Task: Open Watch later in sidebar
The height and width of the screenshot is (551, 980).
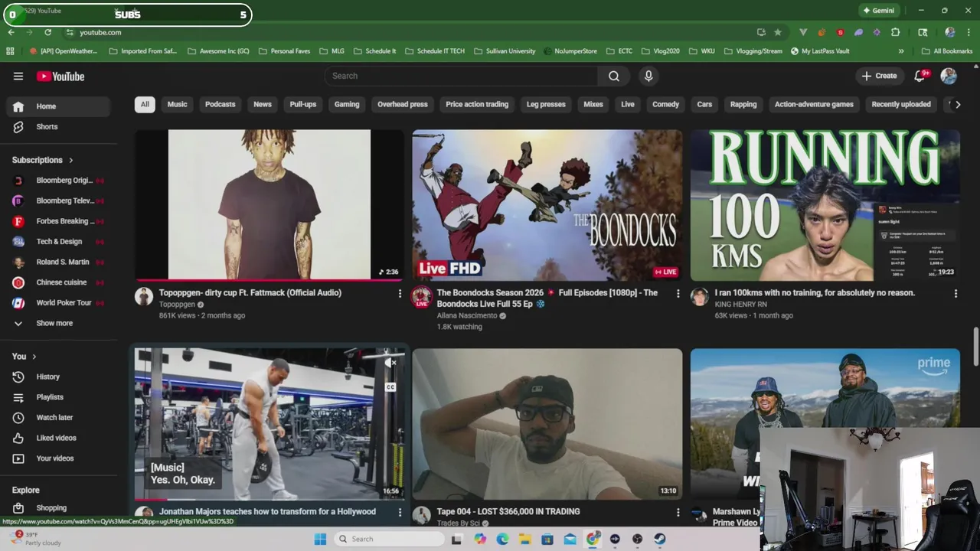Action: (58, 418)
